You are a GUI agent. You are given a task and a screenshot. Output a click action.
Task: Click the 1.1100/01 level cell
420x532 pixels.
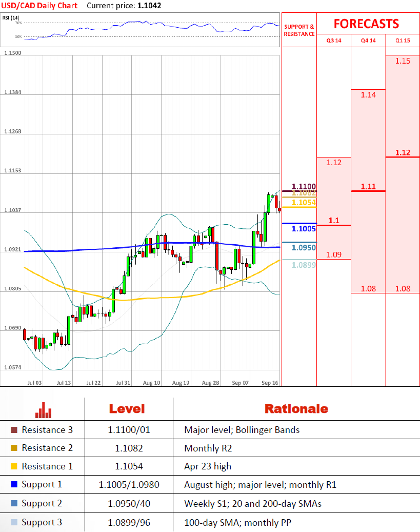129,430
